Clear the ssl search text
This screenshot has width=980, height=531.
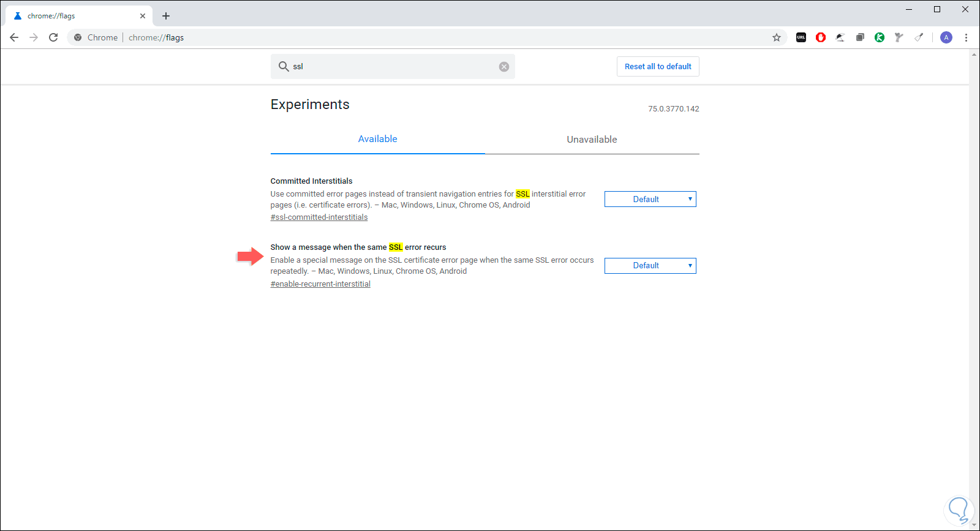point(504,67)
